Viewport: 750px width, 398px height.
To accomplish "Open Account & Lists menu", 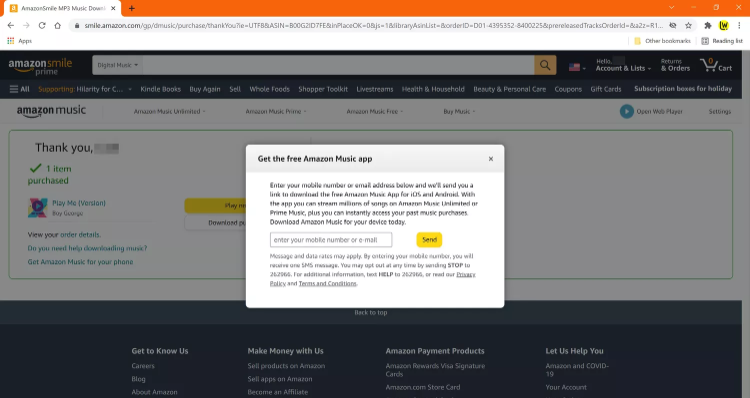I will [x=623, y=65].
